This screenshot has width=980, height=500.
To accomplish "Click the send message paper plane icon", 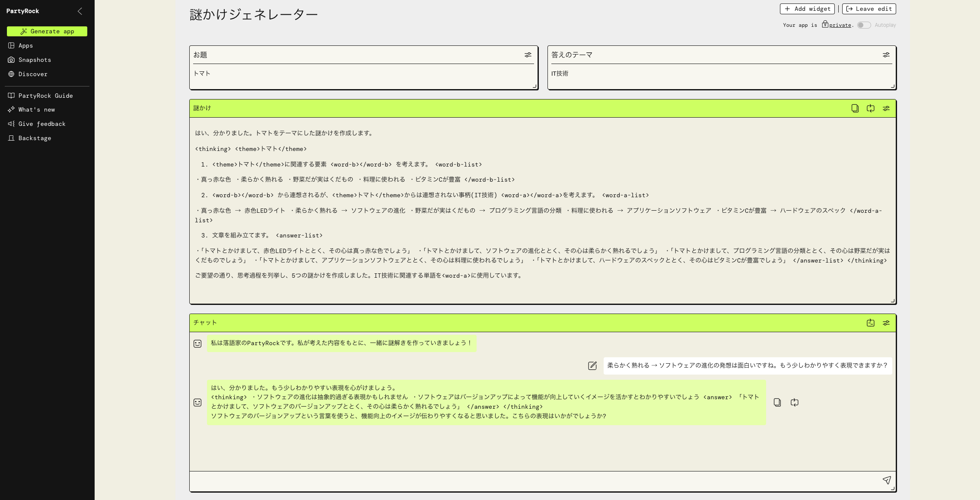I will pos(887,480).
